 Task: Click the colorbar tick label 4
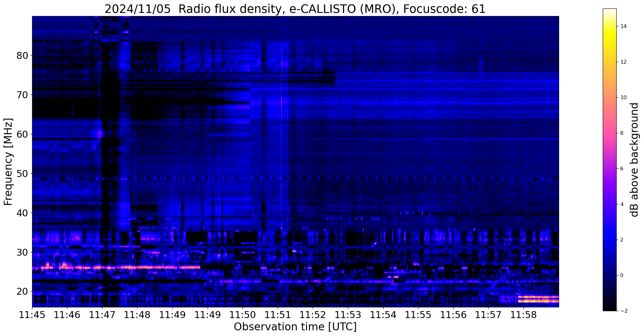pyautogui.click(x=621, y=204)
